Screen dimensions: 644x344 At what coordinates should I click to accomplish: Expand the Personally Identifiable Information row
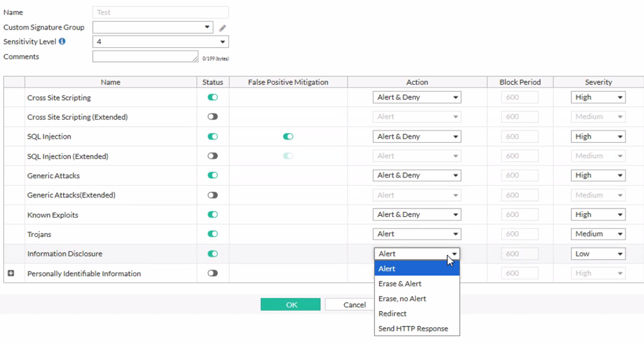(11, 274)
